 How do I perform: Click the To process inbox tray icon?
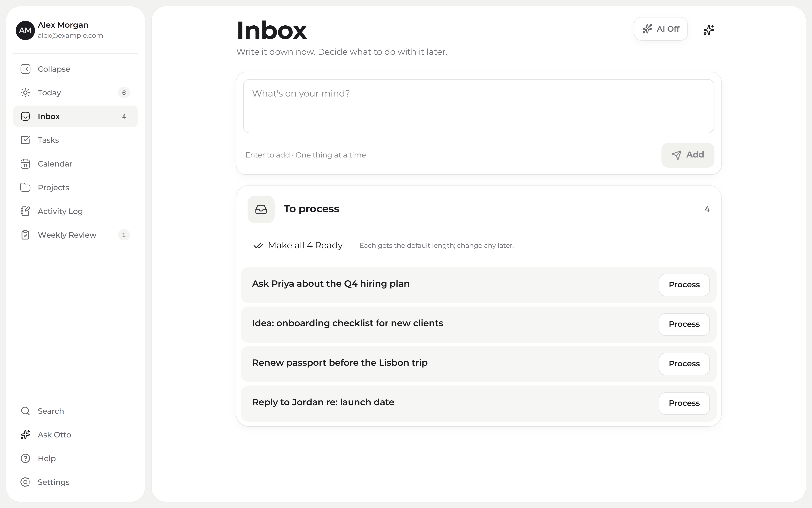click(261, 209)
